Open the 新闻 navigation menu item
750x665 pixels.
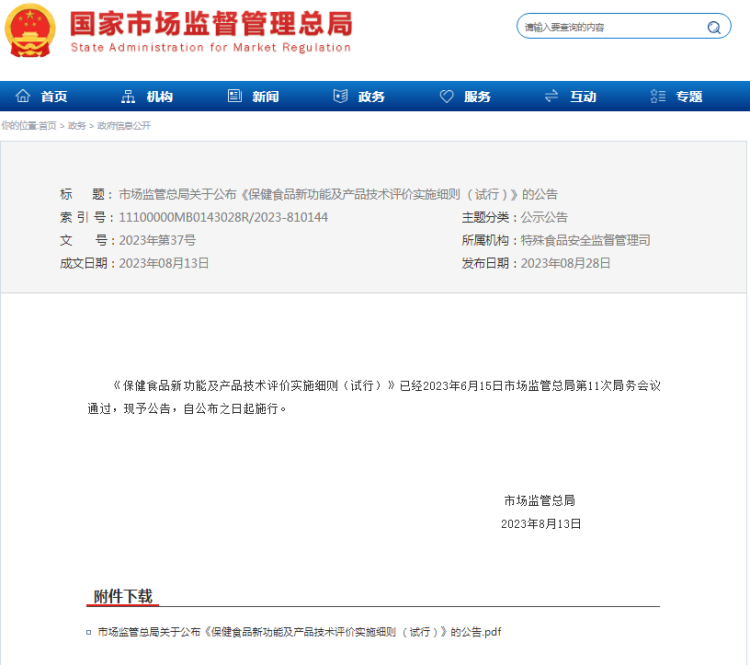click(266, 96)
